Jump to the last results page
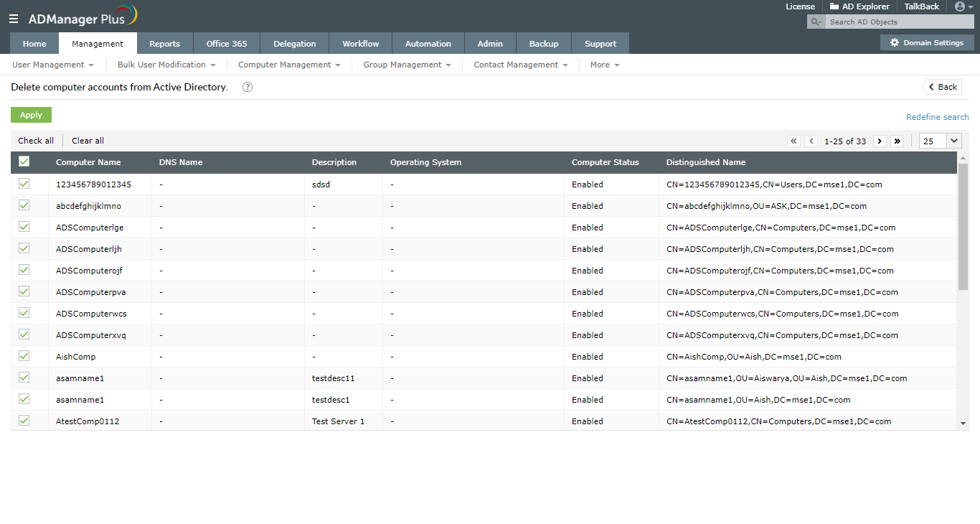This screenshot has width=980, height=524. coord(897,141)
